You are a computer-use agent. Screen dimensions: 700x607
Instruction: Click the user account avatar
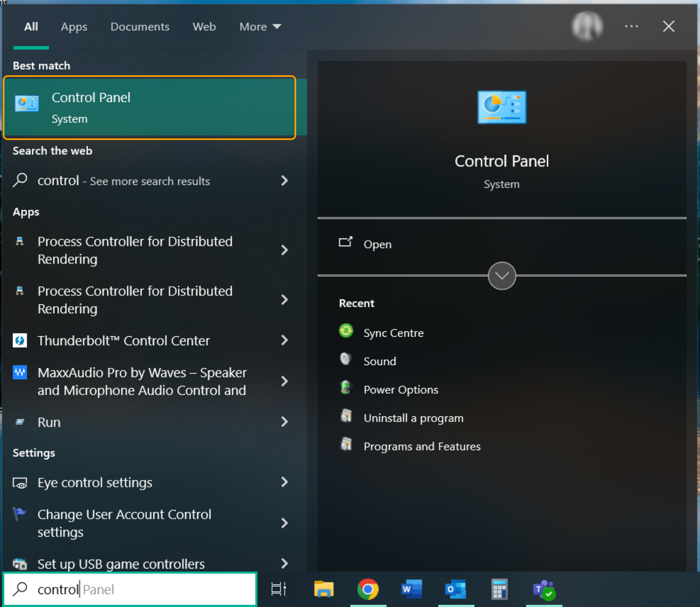[x=587, y=27]
